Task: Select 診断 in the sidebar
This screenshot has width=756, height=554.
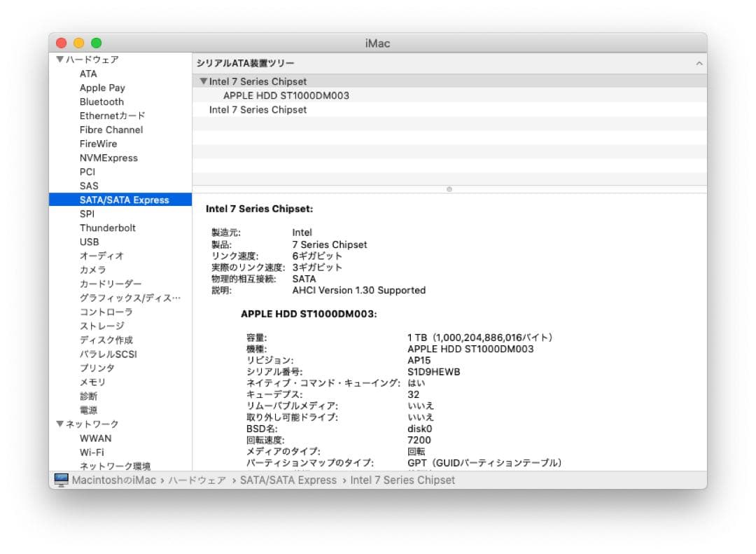Action: tap(88, 396)
